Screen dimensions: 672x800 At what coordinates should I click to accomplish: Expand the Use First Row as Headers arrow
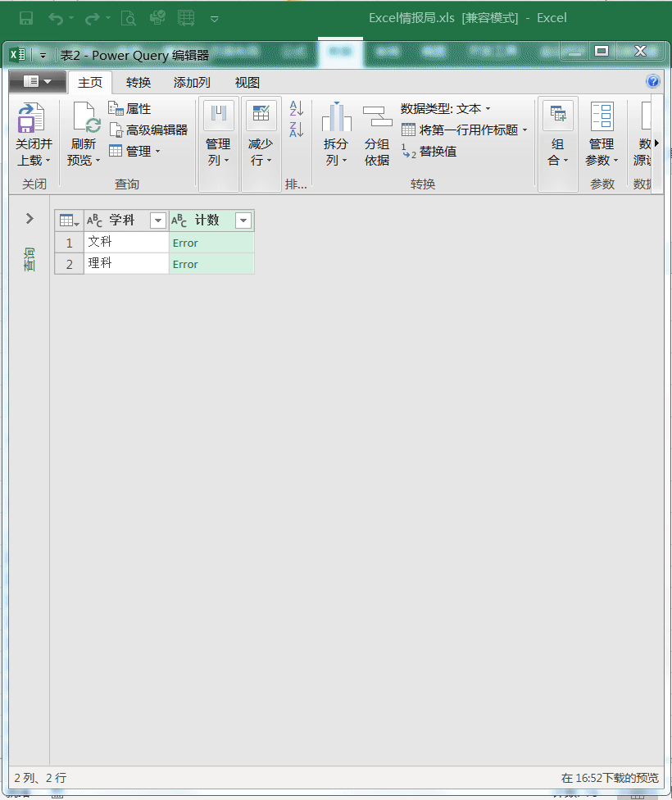(524, 130)
